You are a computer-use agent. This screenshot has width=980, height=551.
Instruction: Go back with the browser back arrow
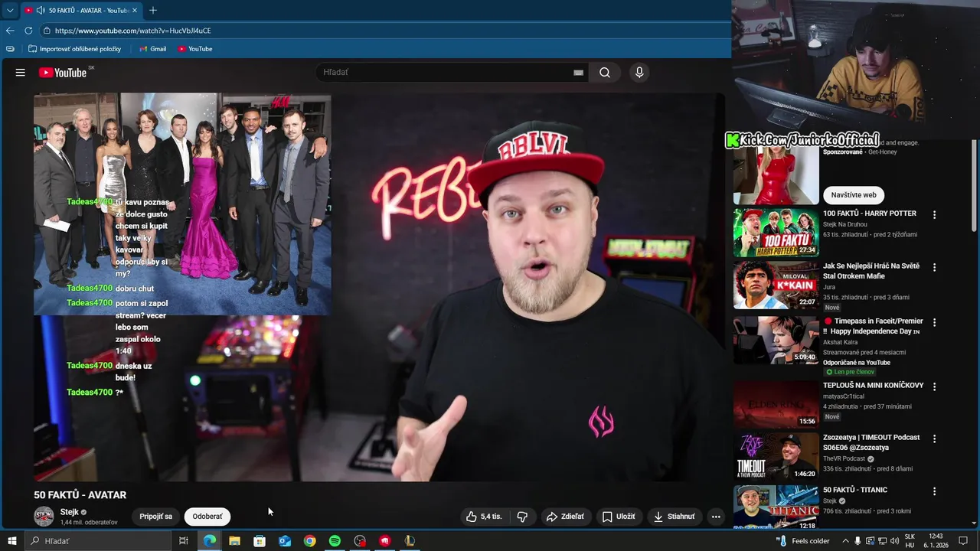[10, 31]
